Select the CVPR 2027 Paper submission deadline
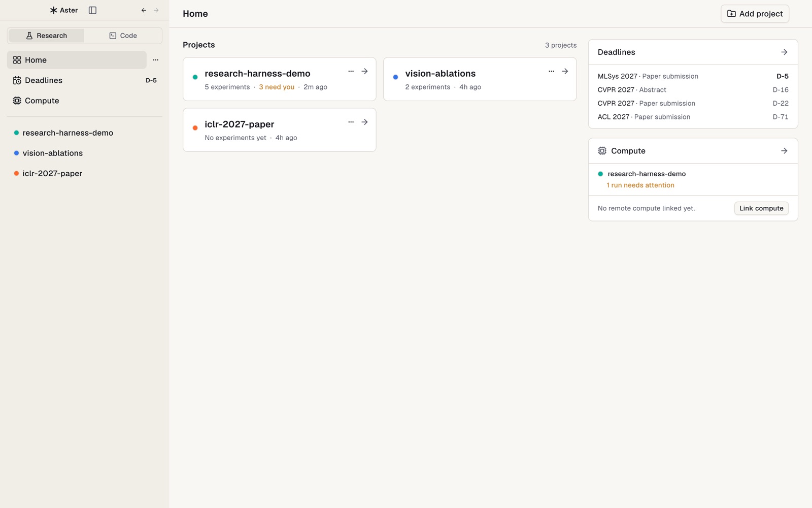 point(693,103)
